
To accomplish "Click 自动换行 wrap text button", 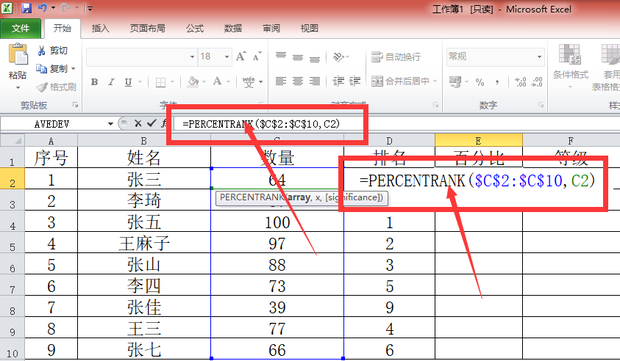I will 396,57.
